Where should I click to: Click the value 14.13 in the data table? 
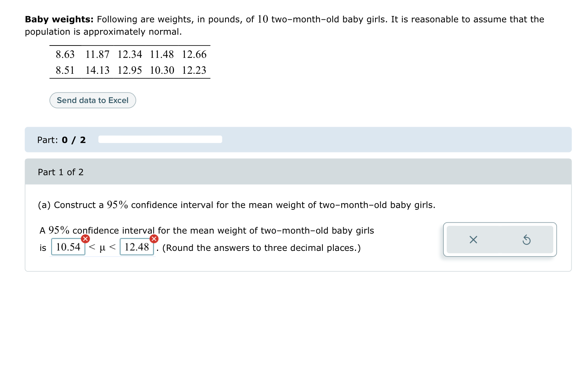tap(98, 70)
